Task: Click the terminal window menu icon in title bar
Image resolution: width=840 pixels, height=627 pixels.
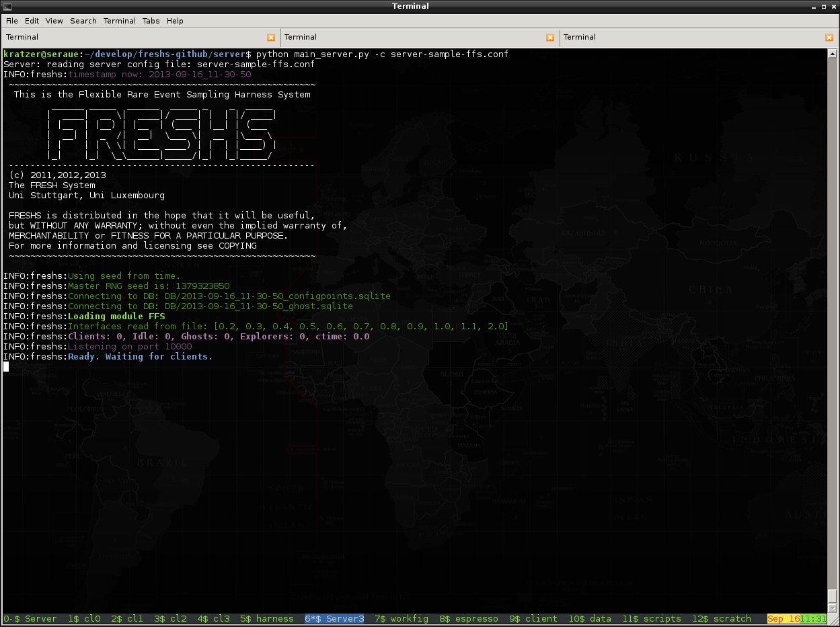Action: [7, 6]
